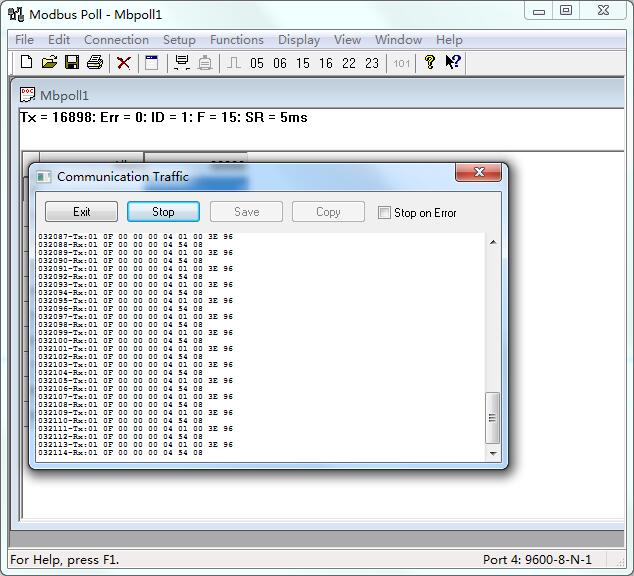This screenshot has width=634, height=576.
Task: Select function 23 toolbar button
Action: point(372,63)
